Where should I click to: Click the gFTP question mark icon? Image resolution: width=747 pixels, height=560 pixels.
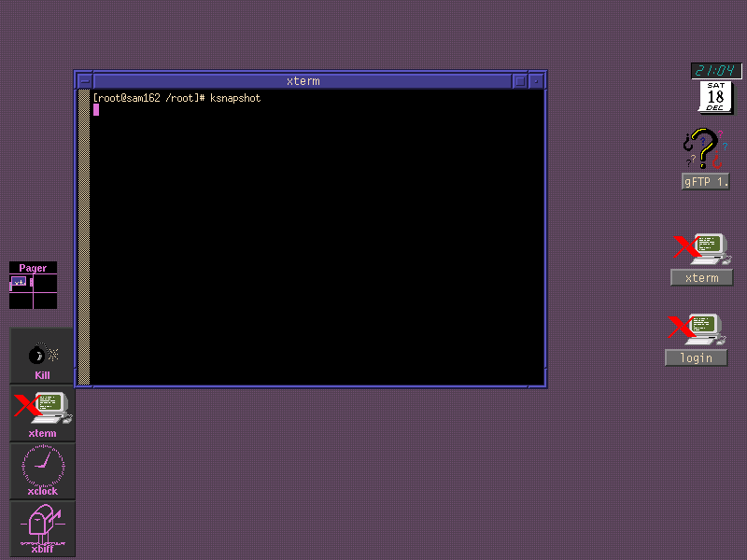coord(705,148)
